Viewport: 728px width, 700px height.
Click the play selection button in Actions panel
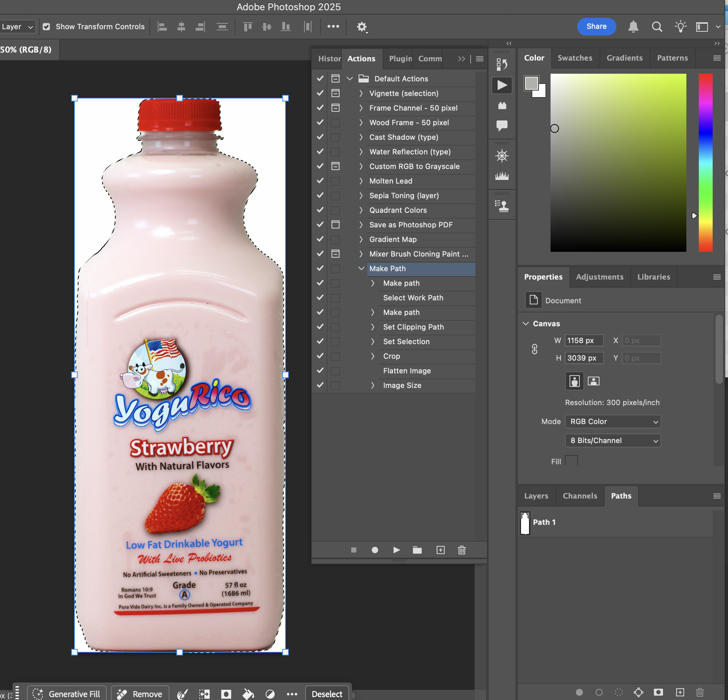click(x=396, y=550)
